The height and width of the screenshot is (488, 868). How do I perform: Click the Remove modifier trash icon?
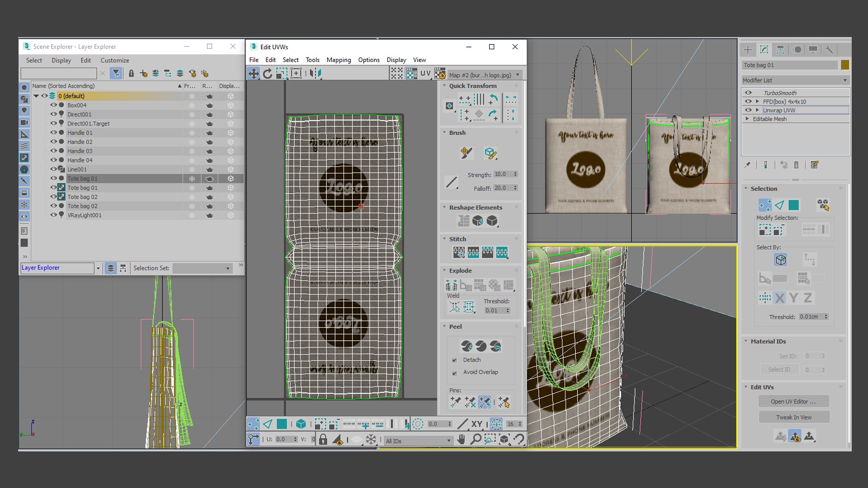point(796,165)
